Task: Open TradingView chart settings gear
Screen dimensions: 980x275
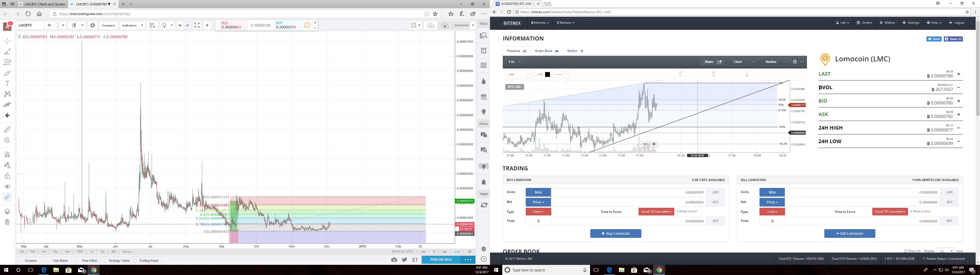Action: tap(92, 25)
